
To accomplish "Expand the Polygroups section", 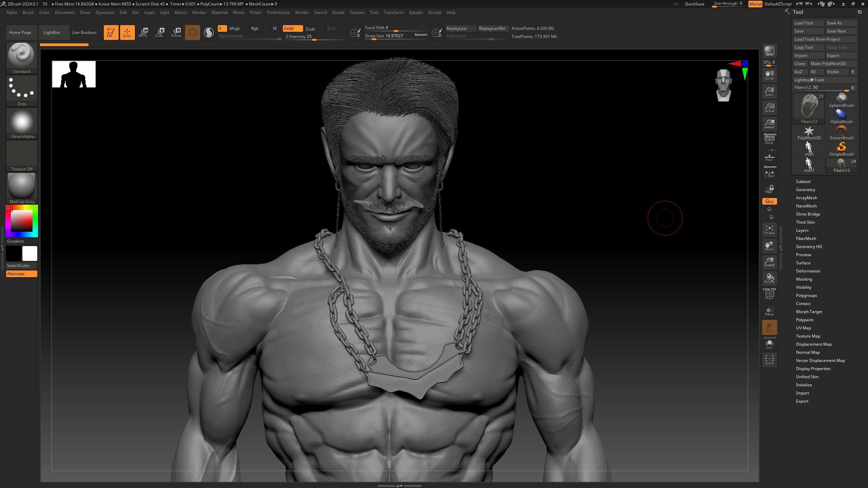I will 806,296.
